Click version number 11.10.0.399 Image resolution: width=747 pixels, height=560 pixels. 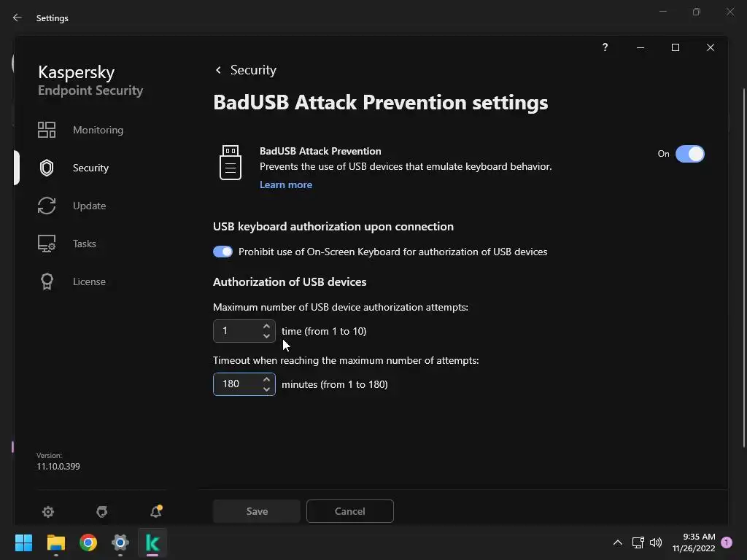(58, 466)
